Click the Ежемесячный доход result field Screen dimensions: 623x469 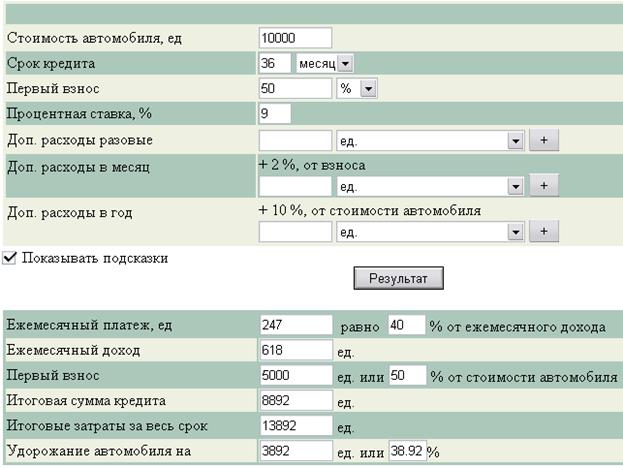pos(294,351)
